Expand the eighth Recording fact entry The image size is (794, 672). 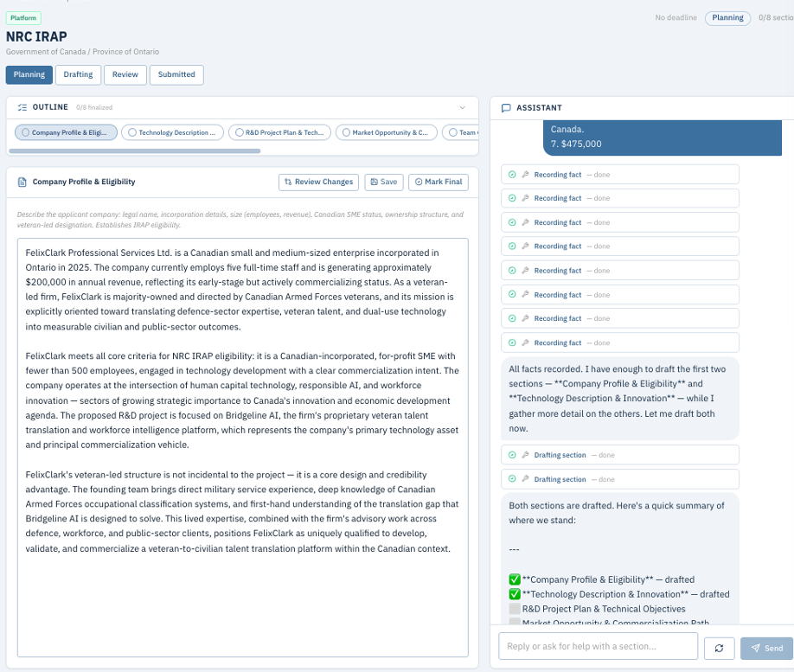(620, 342)
